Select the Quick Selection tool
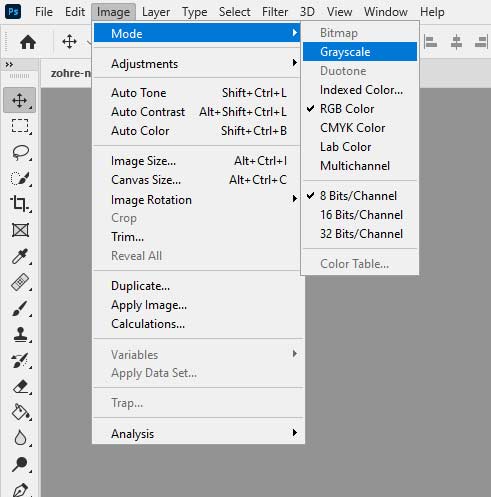Image resolution: width=491 pixels, height=497 pixels. [21, 178]
